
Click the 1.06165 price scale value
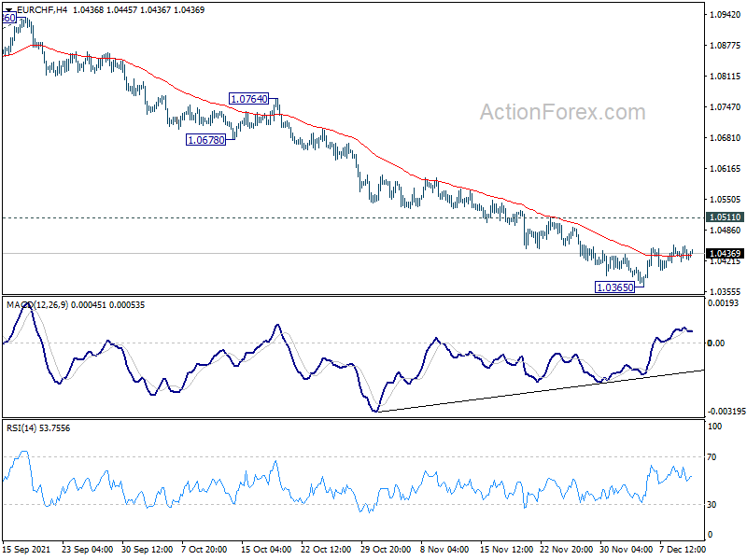click(726, 169)
